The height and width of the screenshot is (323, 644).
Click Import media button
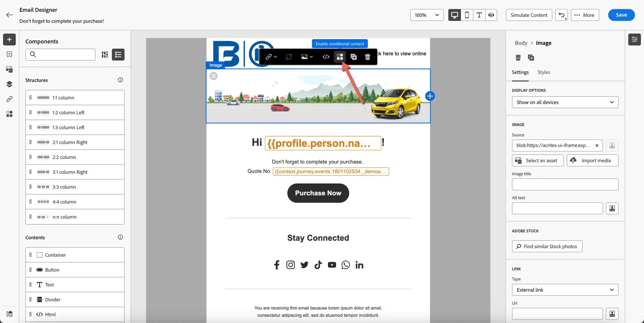point(592,160)
